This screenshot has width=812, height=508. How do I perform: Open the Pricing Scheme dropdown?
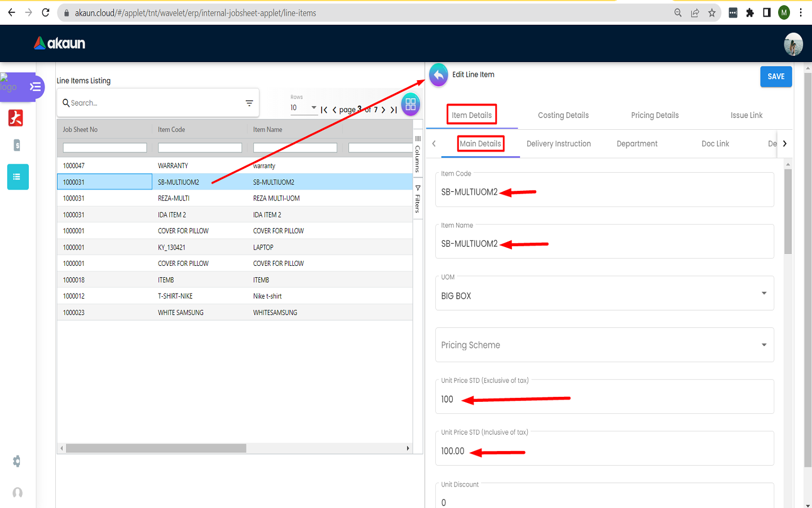coord(764,345)
